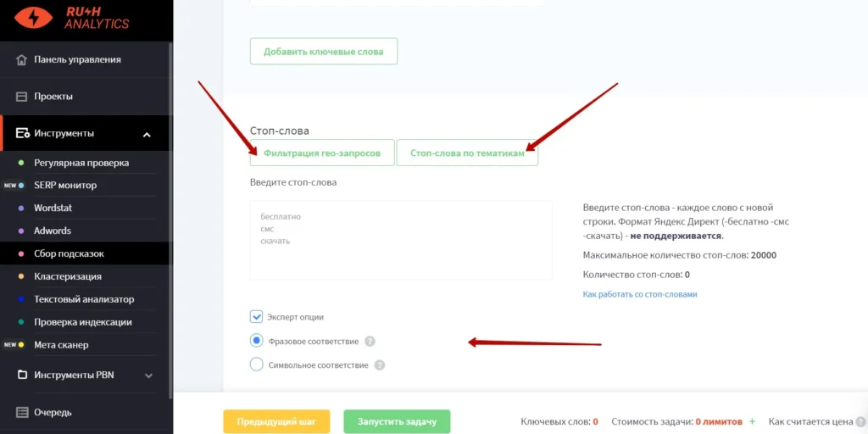Click the sidebar vertical scrollbar
The image size is (868, 434).
pos(170,220)
